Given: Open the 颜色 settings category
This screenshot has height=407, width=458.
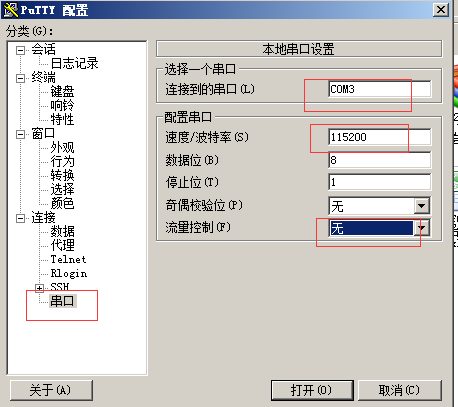Looking at the screenshot, I should point(62,203).
